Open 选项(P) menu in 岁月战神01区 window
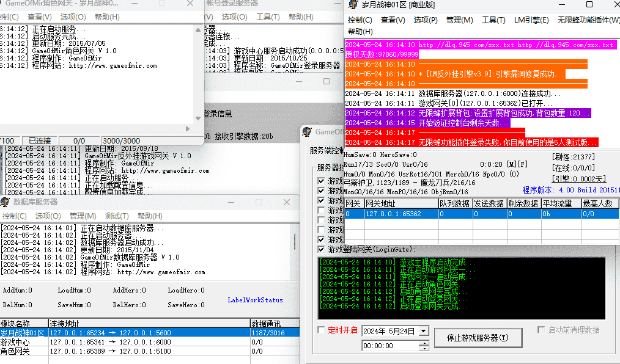 426,20
